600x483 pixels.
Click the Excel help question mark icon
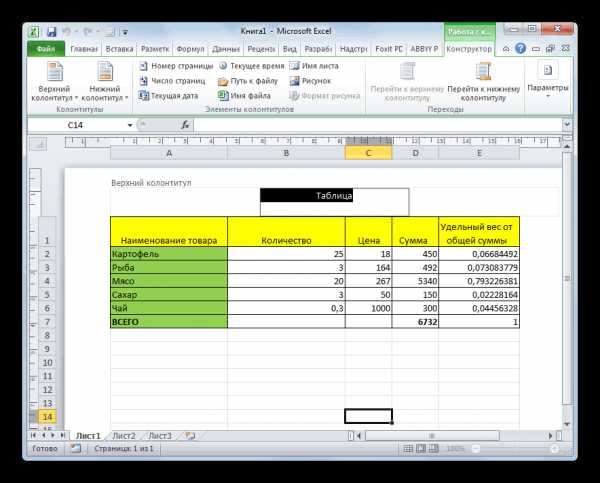tap(520, 49)
